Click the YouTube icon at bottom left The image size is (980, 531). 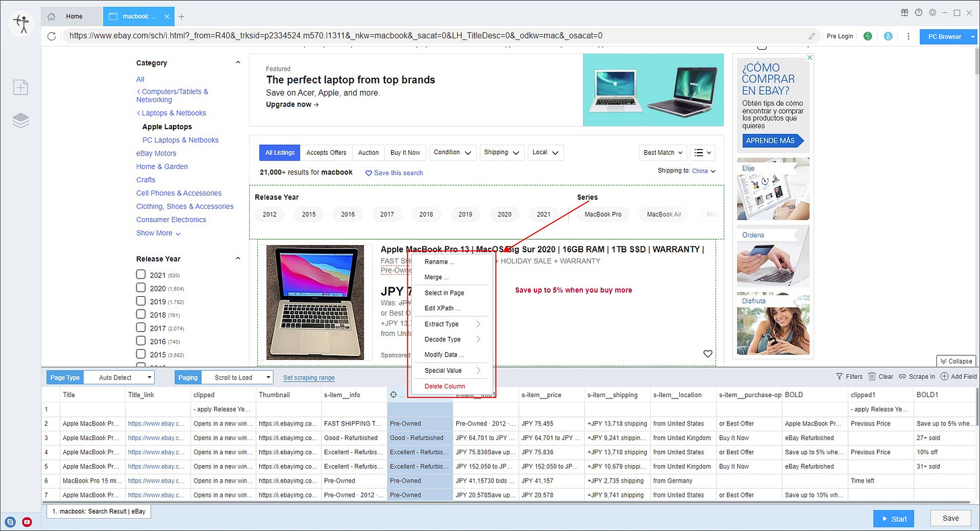pyautogui.click(x=27, y=522)
